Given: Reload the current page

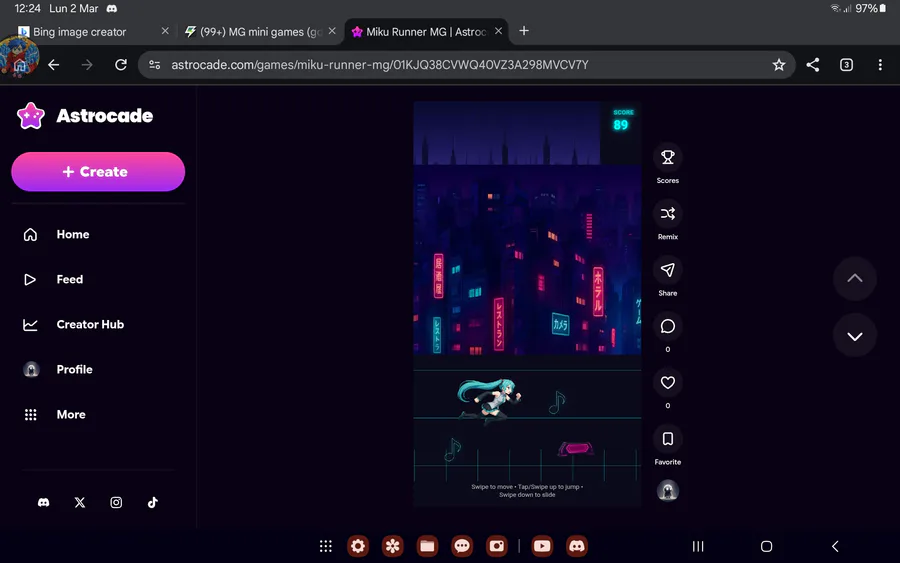Looking at the screenshot, I should [x=121, y=65].
